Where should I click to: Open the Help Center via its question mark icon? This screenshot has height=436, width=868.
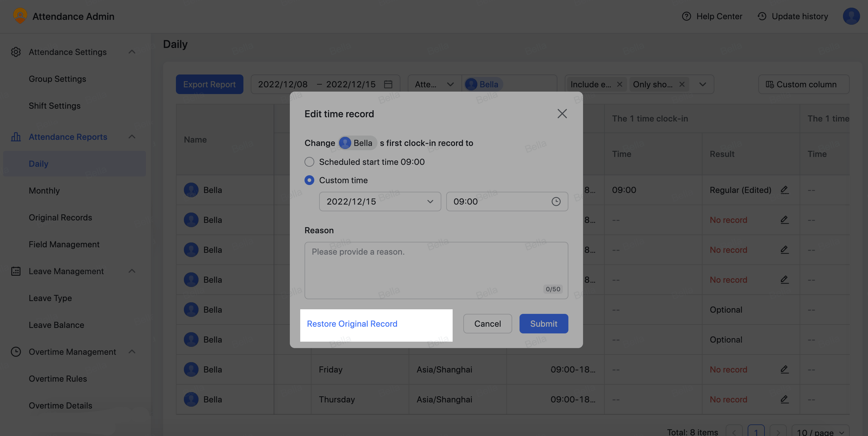[x=687, y=16]
